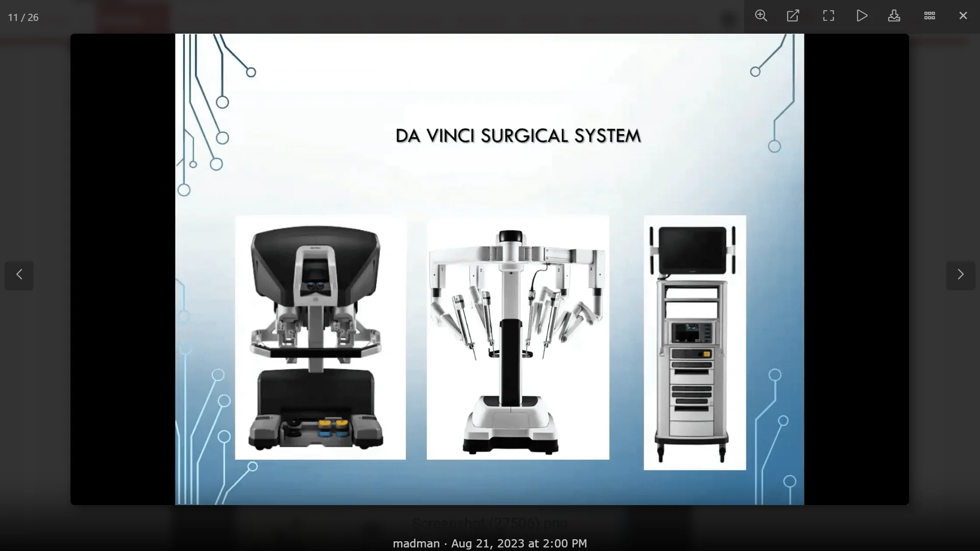Show thumbnail grid view
980x551 pixels.
929,16
